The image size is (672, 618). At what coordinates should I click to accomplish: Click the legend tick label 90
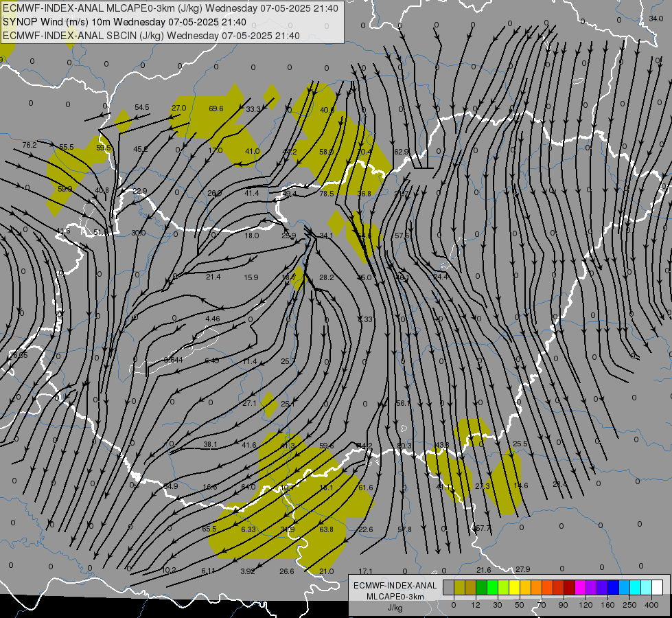click(x=563, y=605)
